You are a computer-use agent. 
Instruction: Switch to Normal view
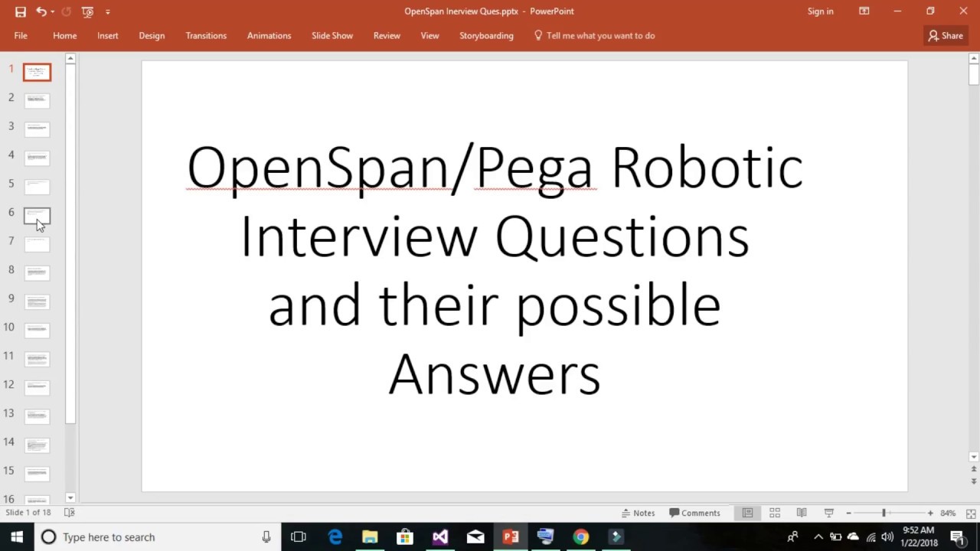pos(747,513)
